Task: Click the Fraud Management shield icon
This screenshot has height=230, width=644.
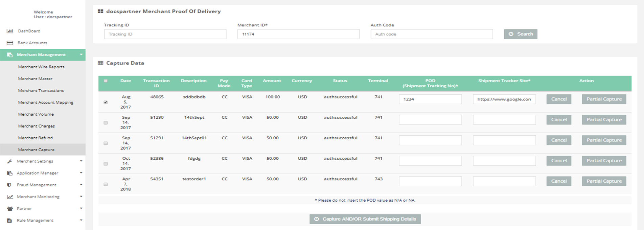Action: (10, 185)
